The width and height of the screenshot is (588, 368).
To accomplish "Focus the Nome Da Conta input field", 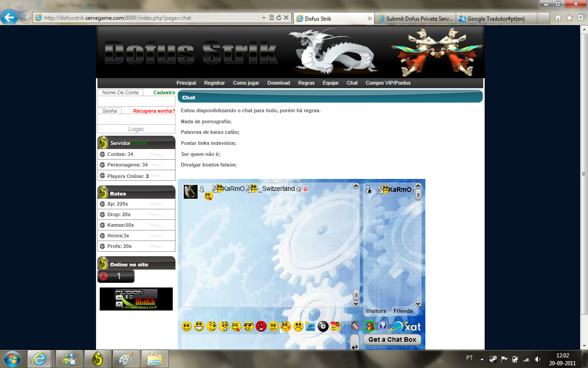I will click(136, 101).
